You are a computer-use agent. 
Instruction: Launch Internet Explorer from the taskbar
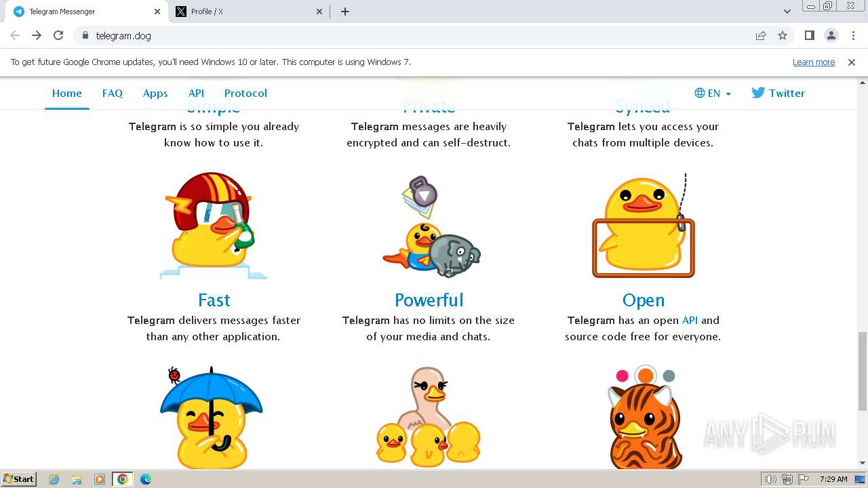54,479
